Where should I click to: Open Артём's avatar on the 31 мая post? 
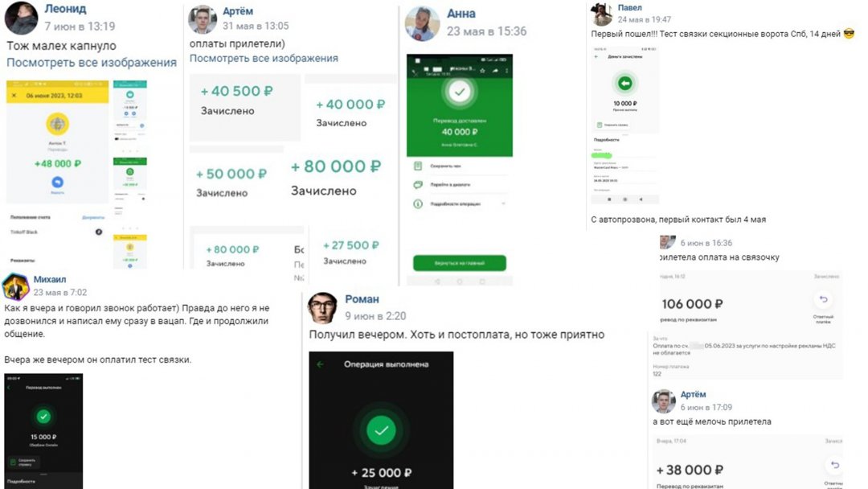202,20
